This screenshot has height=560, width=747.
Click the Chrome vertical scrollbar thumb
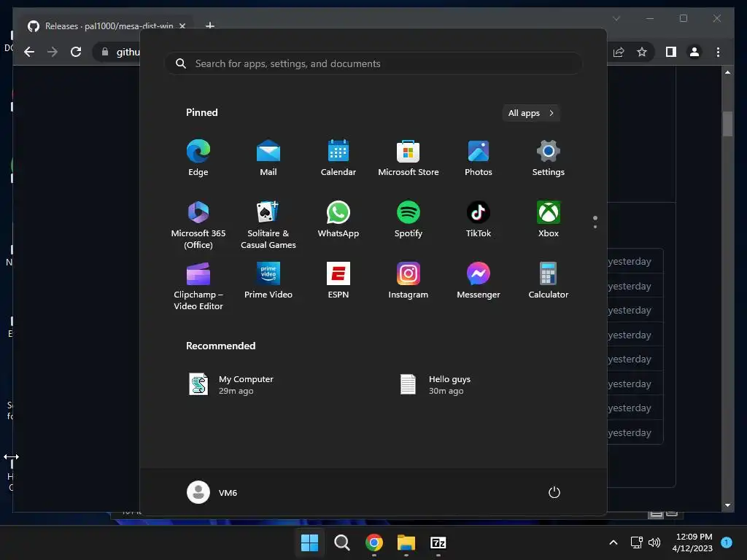click(727, 124)
